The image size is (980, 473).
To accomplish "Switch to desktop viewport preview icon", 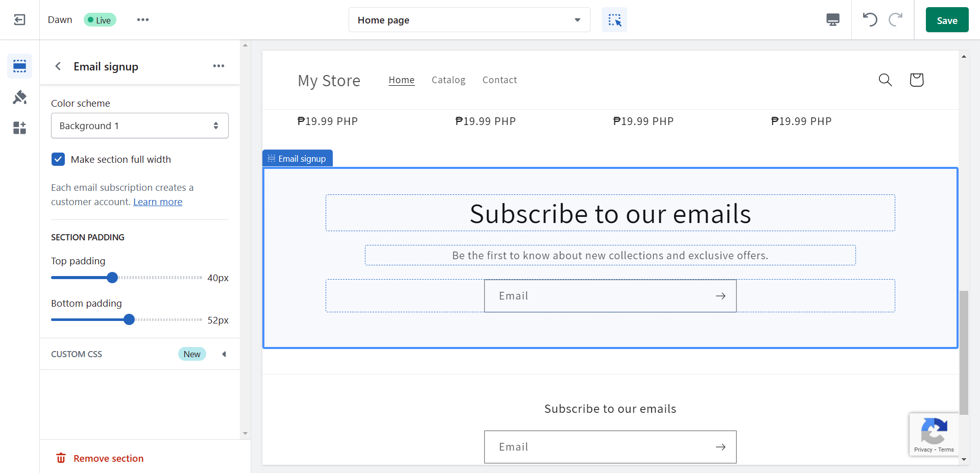I will 833,20.
